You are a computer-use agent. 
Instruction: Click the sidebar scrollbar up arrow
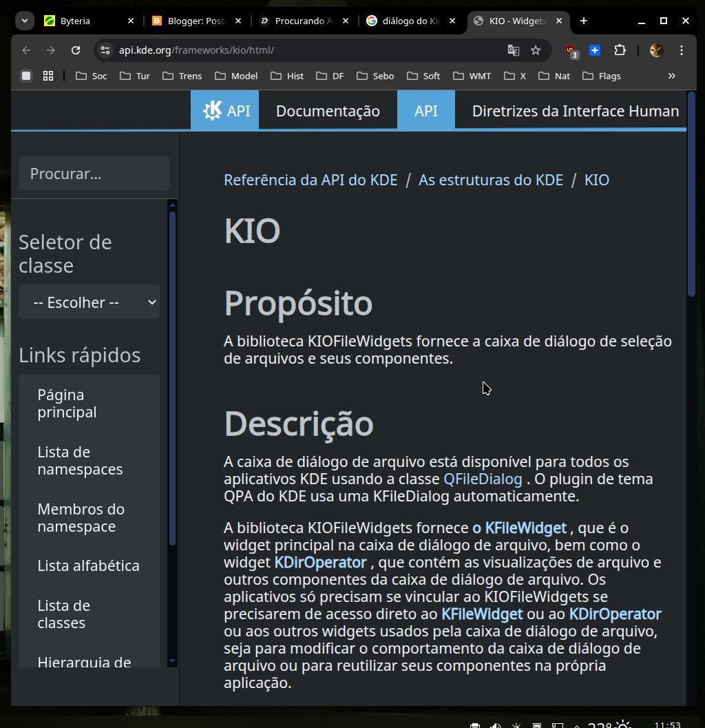coord(173,205)
